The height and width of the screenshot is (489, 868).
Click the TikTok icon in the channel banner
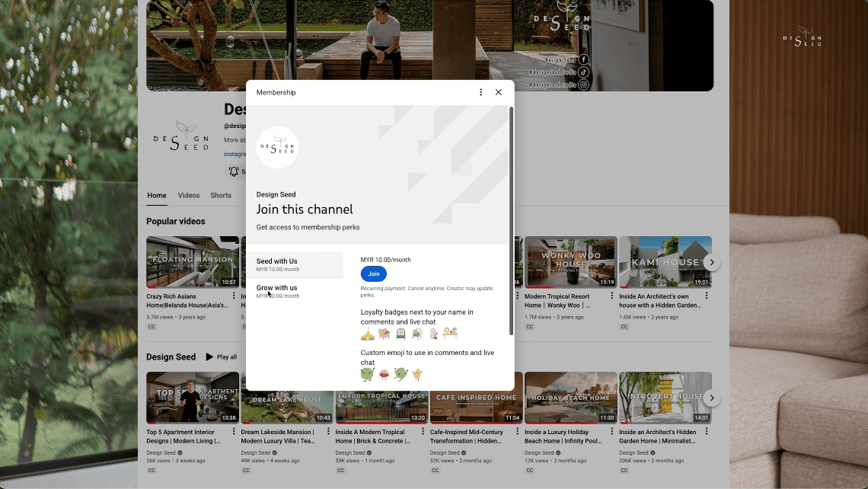(583, 72)
